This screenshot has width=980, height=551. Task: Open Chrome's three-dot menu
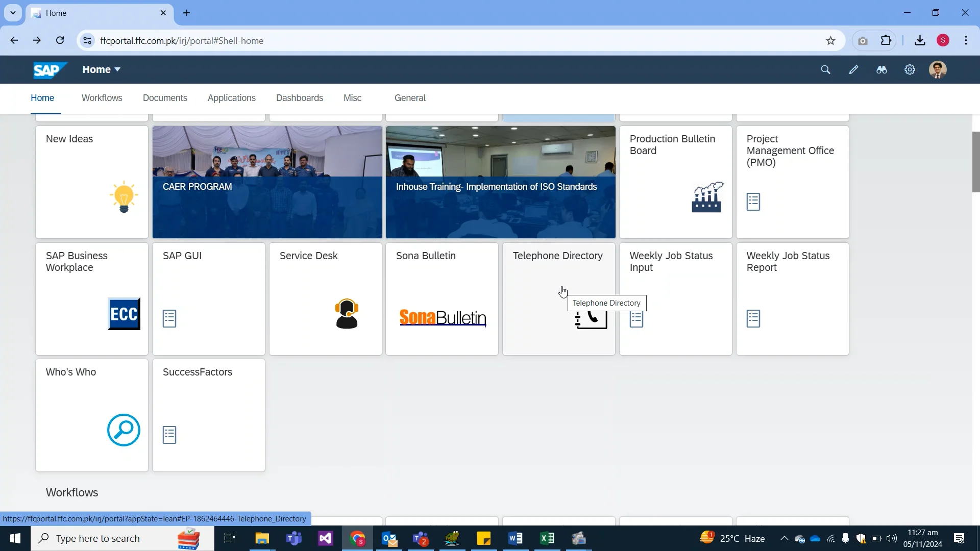966,40
